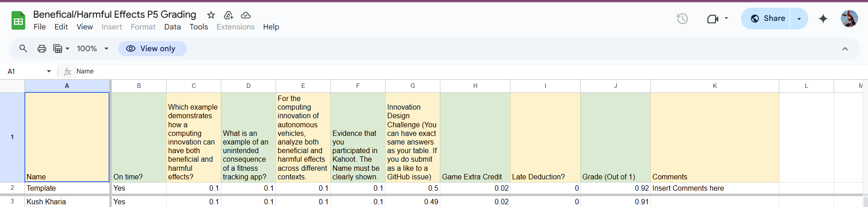
Task: Search the menus with magnifier icon
Action: 23,48
